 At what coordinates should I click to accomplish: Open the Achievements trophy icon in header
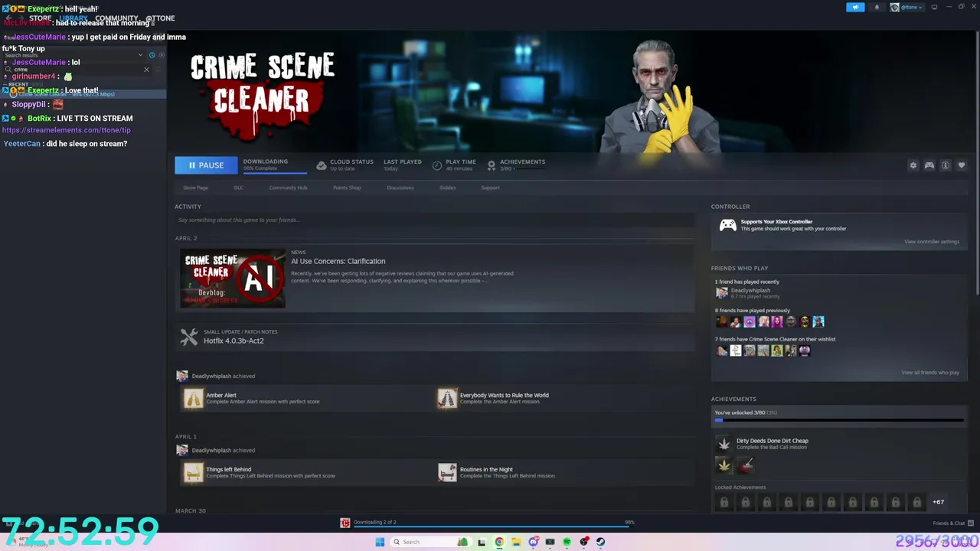pos(492,165)
